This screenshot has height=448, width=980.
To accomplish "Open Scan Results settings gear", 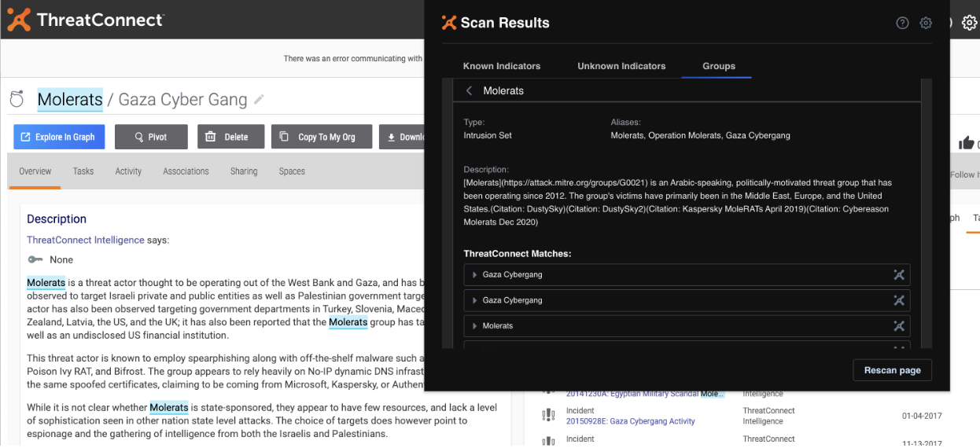I will coord(926,23).
